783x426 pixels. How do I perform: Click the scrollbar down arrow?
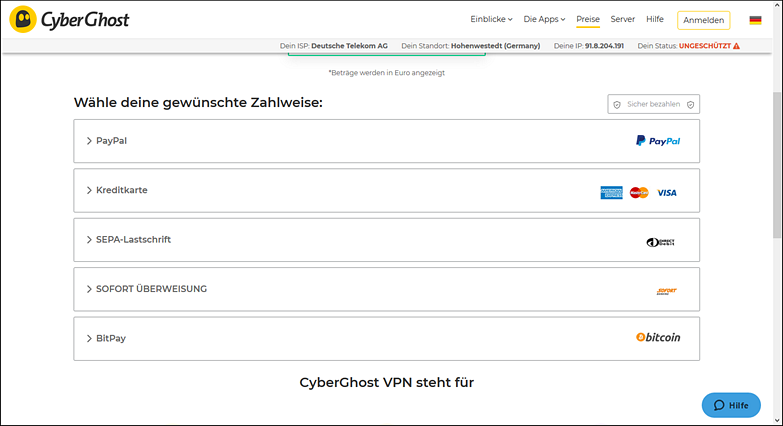[x=777, y=420]
